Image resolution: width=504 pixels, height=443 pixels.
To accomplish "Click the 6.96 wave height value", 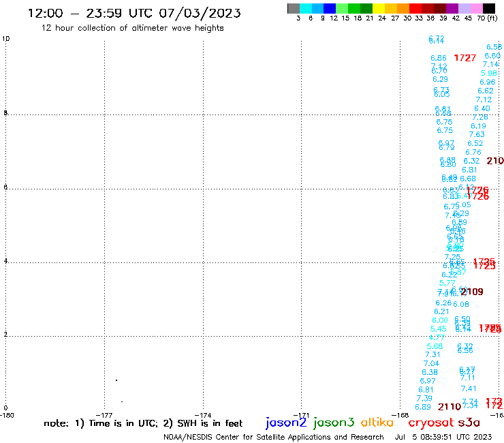I will [x=487, y=82].
